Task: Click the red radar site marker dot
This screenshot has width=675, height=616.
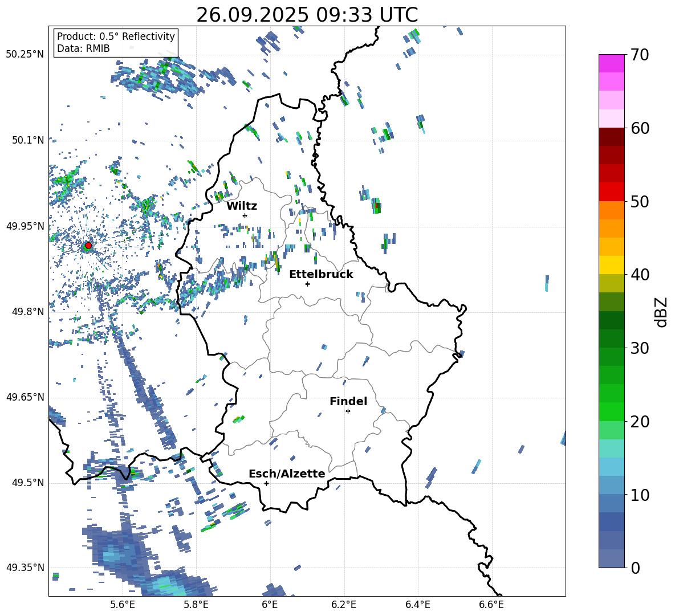Action: (88, 246)
